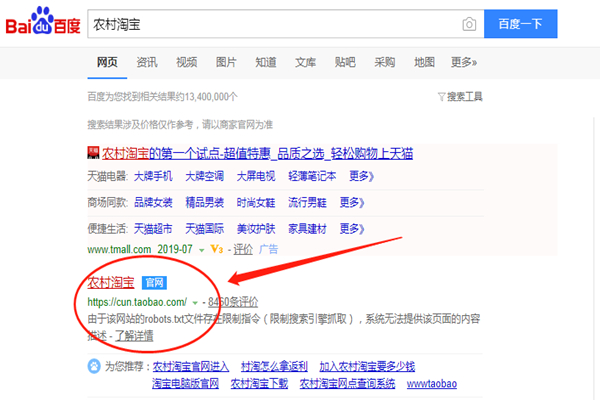The height and width of the screenshot is (400, 600).
Task: Open suggestion 加入农村淘宝要多少钱
Action: [367, 367]
